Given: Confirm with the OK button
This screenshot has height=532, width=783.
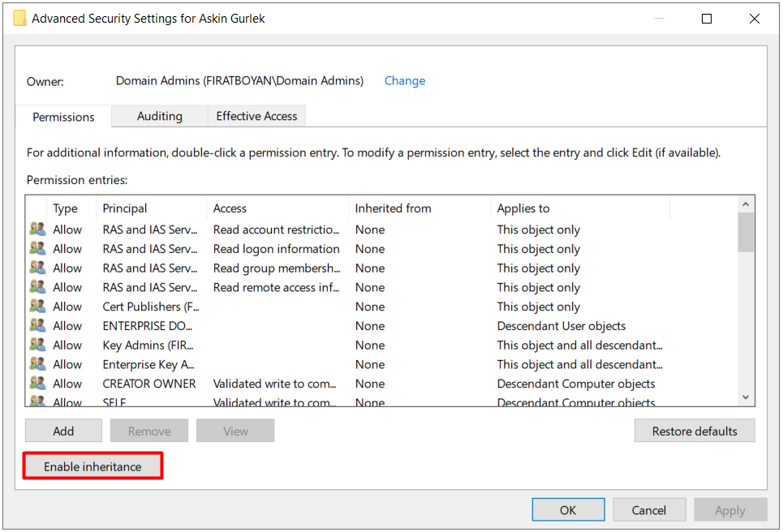Looking at the screenshot, I should [x=568, y=509].
